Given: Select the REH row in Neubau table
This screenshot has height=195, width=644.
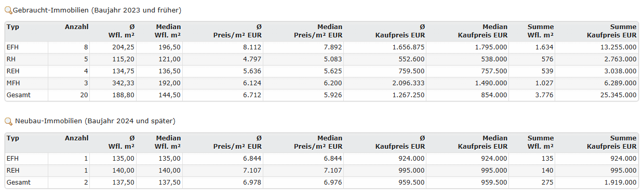Looking at the screenshot, I should [x=322, y=171].
